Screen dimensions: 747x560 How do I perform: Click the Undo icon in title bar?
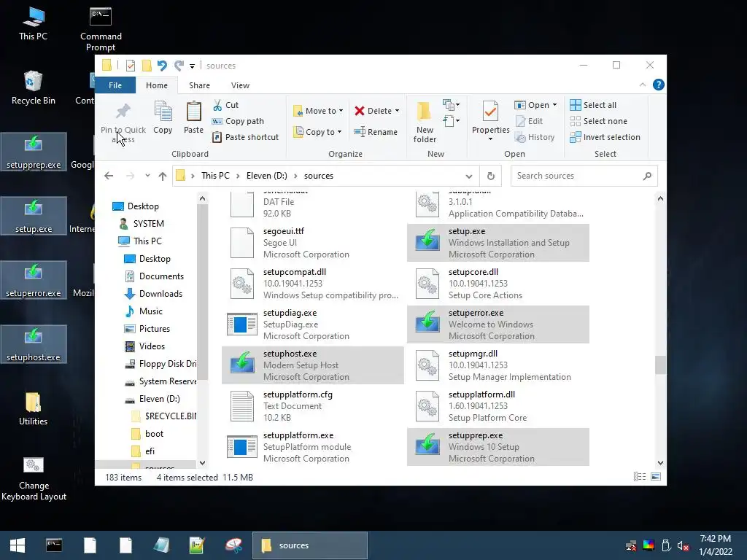coord(162,66)
